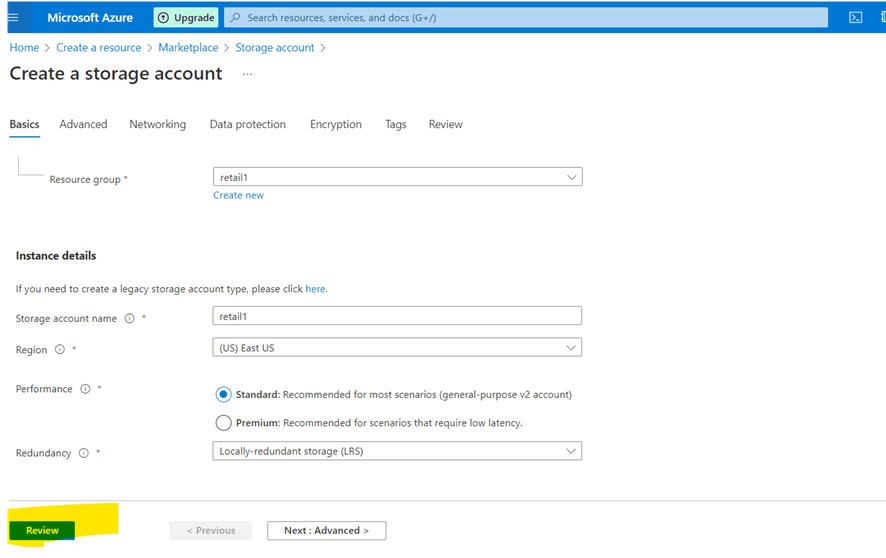Image resolution: width=886 pixels, height=558 pixels.
Task: Click the 'here' legacy storage link
Action: pos(315,289)
